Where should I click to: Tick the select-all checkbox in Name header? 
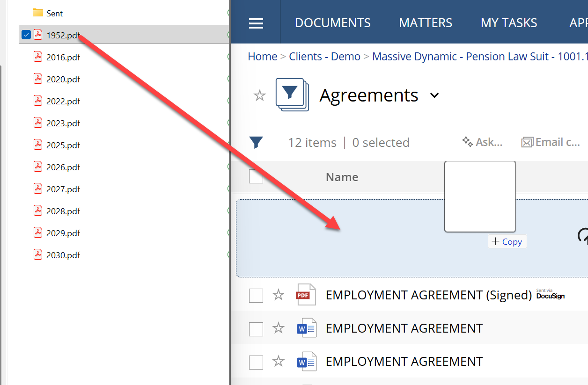[x=256, y=177]
